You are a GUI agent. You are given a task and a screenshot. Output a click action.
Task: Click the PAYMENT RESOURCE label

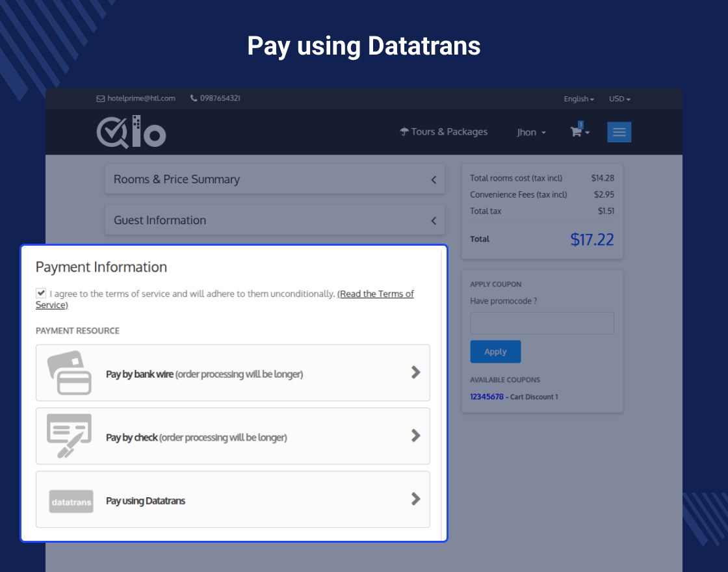pos(77,331)
